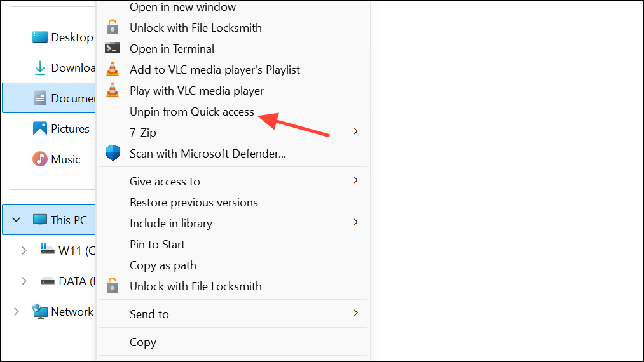Screen dimensions: 644x362
Task: Click the top padlock icon for File Locksmith
Action: (x=113, y=27)
